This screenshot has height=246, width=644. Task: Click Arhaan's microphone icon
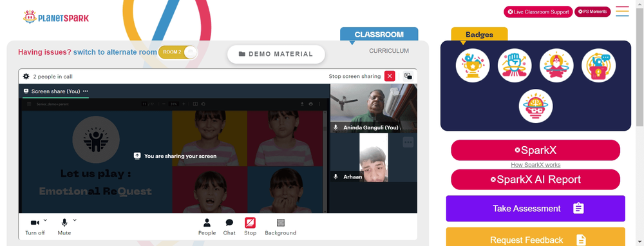336,176
